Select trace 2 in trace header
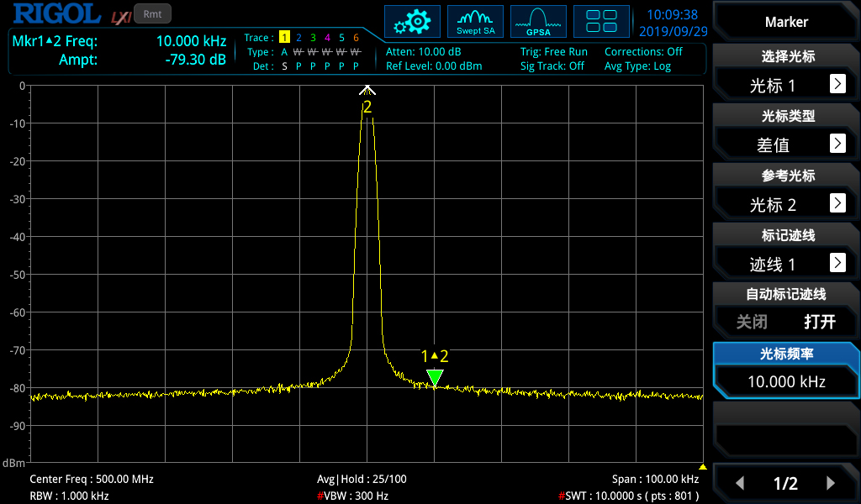This screenshot has height=504, width=861. point(298,38)
